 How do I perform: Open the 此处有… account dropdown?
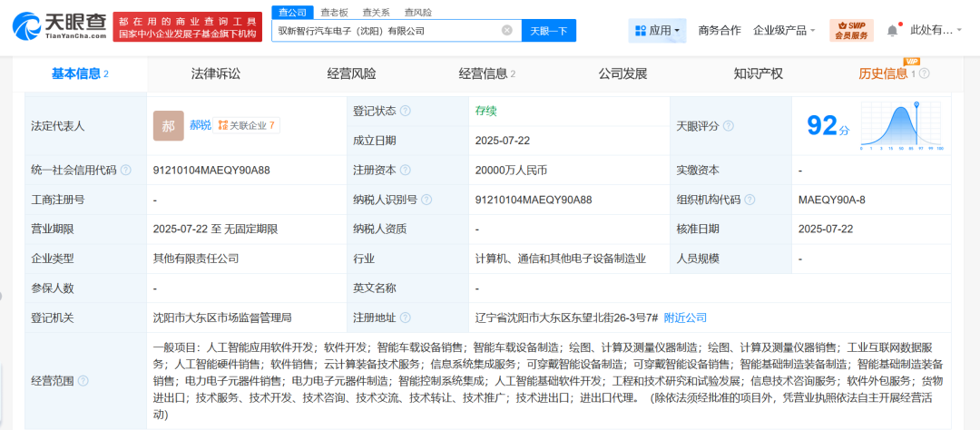936,30
